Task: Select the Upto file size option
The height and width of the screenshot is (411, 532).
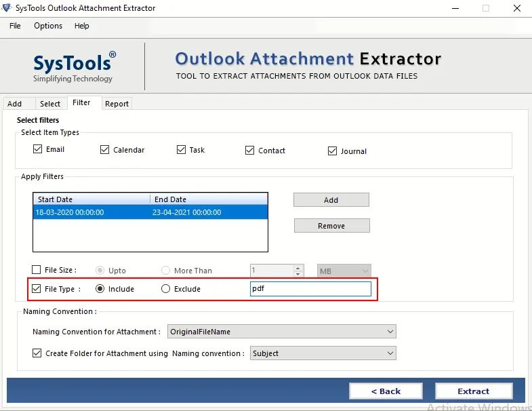Action: click(100, 271)
